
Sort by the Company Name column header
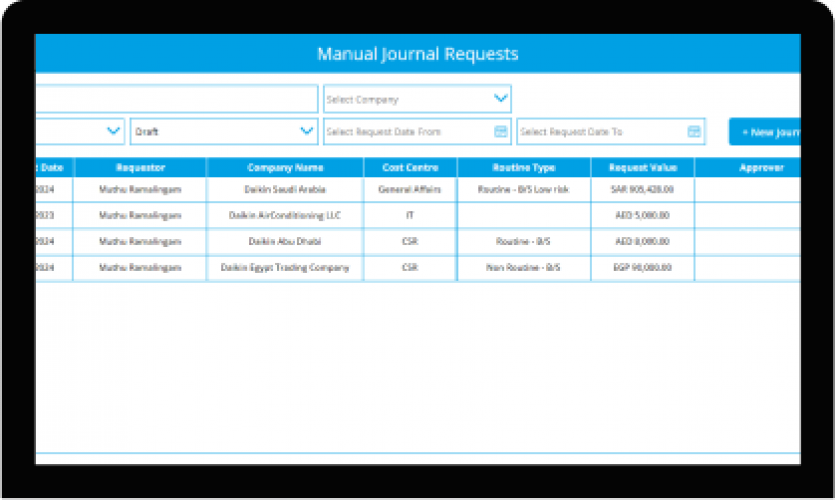click(285, 167)
